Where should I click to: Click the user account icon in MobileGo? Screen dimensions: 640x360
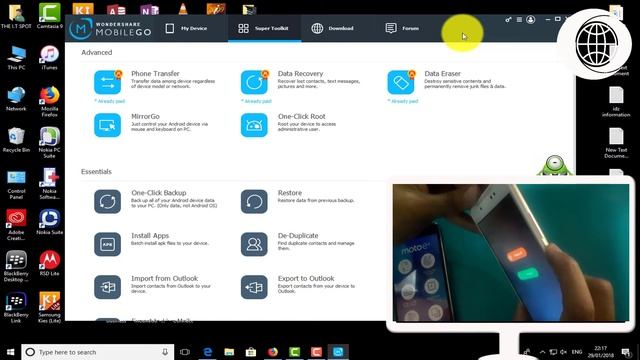531,19
